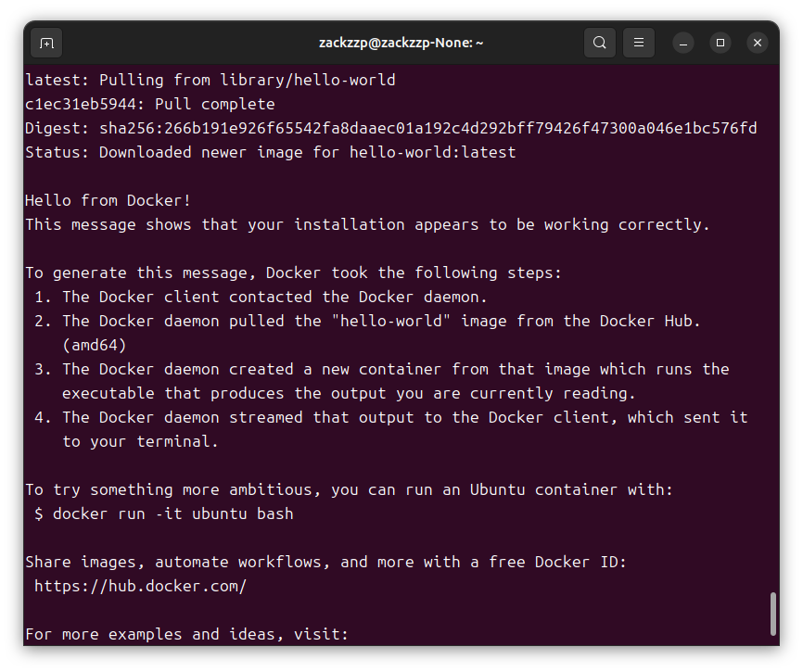This screenshot has height=672, width=803.
Task: Click 'executable that produces the output' line
Action: 349,394
